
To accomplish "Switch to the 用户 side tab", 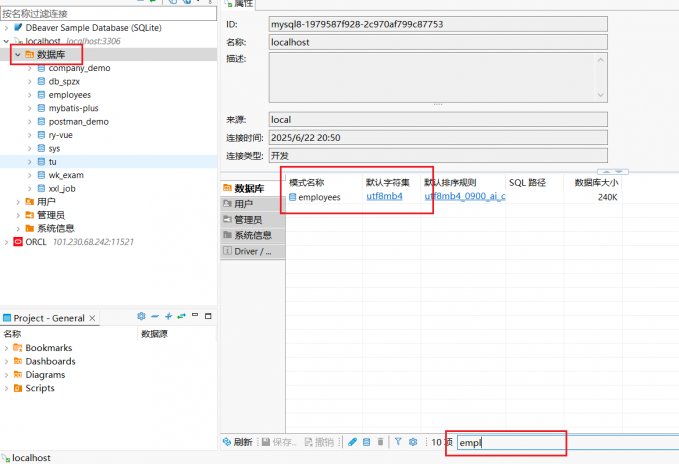I will (243, 204).
